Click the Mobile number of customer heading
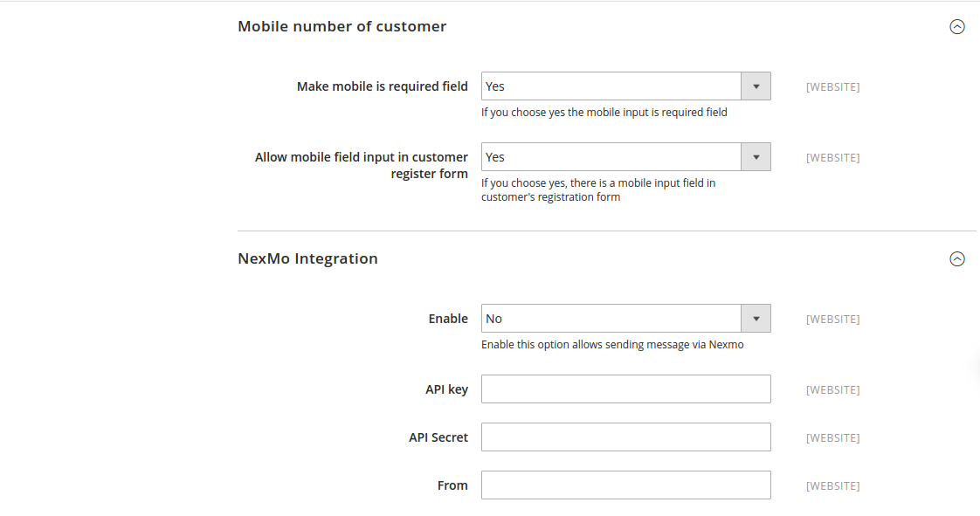Viewport: 980px width, 516px height. (x=342, y=27)
